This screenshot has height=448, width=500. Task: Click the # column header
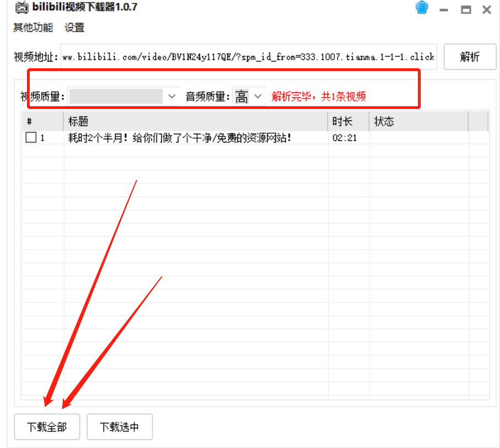click(x=42, y=122)
